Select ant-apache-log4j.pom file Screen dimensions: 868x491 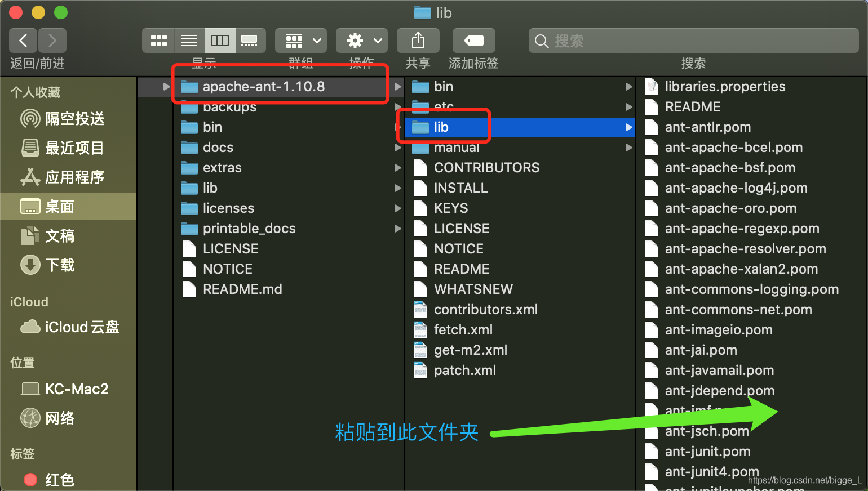(751, 188)
